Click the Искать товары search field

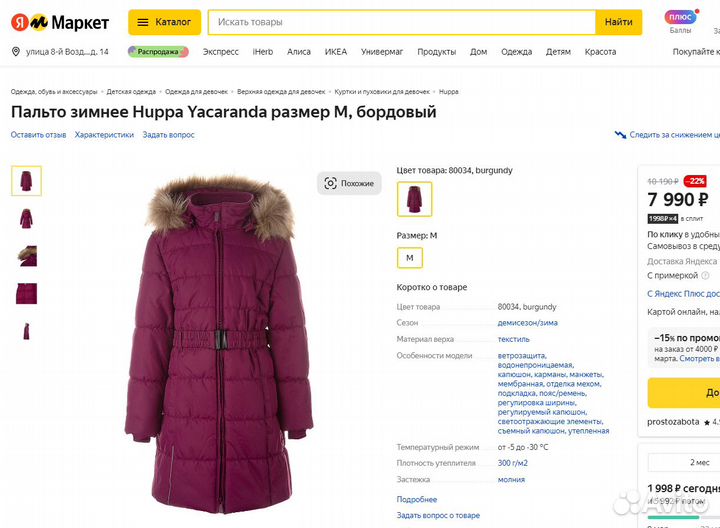pos(402,22)
